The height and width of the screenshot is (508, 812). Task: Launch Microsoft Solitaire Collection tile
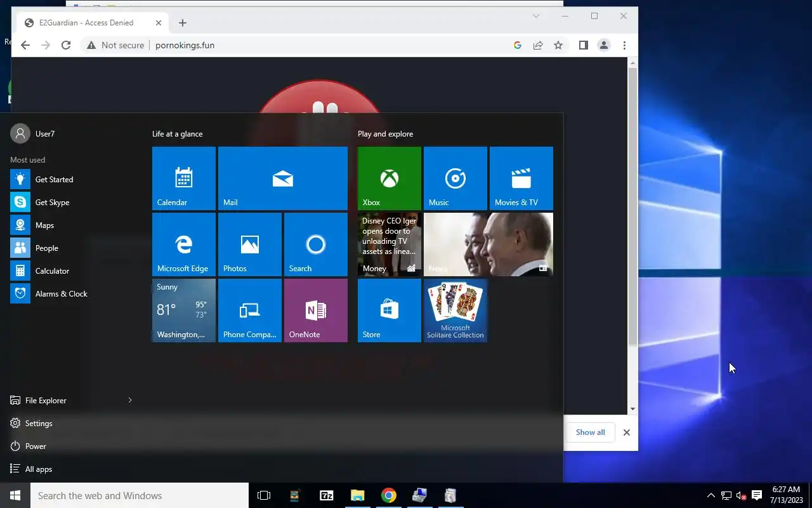coord(455,311)
